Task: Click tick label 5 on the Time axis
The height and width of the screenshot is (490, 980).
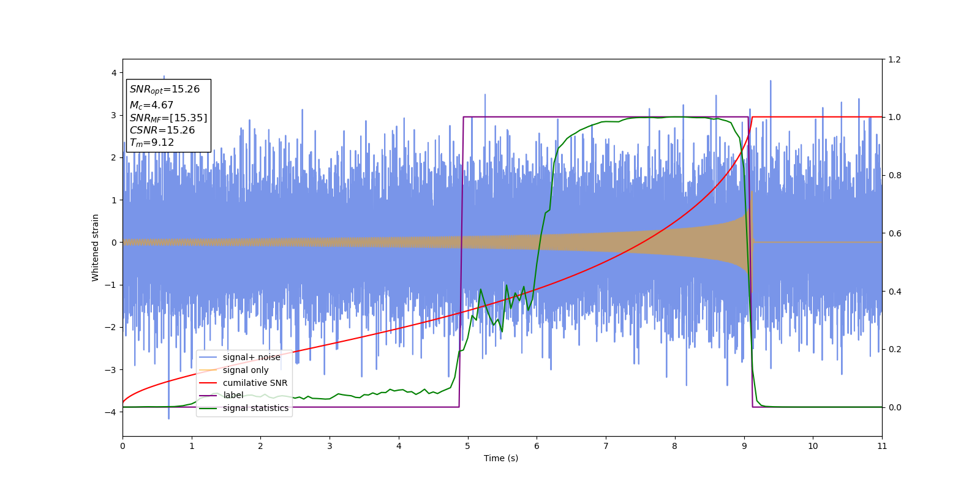Action: [468, 446]
